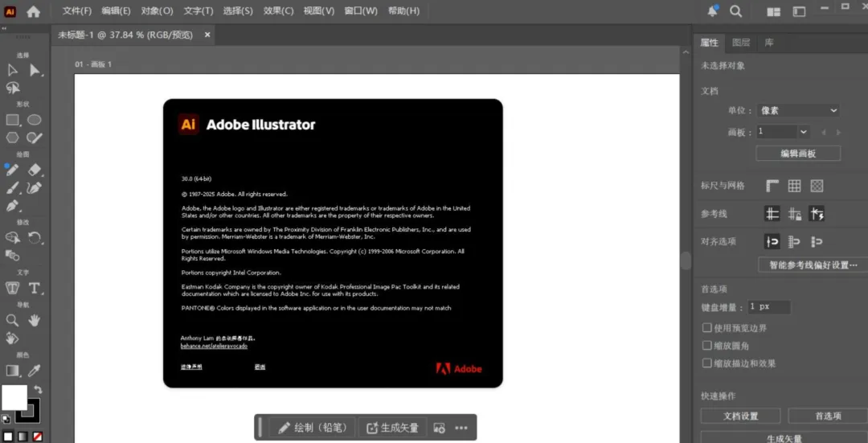Toggle the show guides icon
Viewport: 868px width, 443px height.
[772, 213]
